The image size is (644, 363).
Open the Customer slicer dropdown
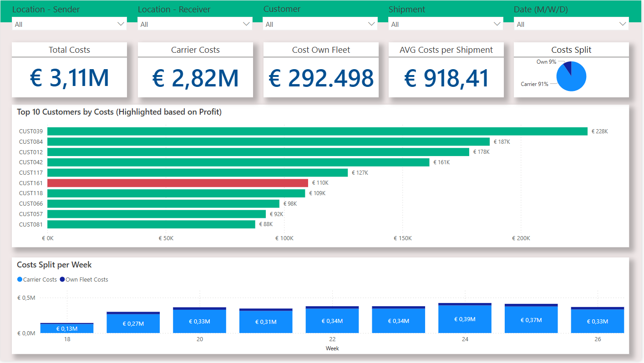click(x=320, y=24)
